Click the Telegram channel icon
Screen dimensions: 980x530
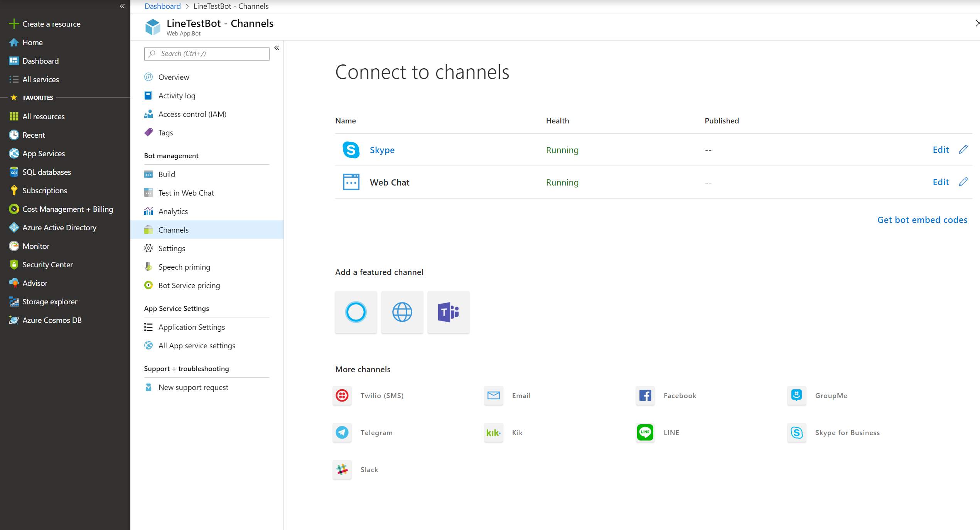[x=342, y=432]
